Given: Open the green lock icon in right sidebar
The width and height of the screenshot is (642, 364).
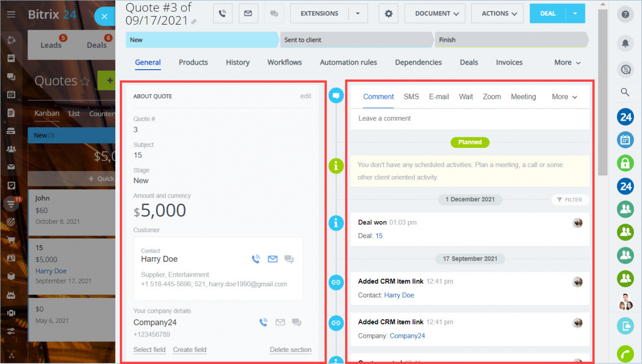Looking at the screenshot, I should coord(625,163).
